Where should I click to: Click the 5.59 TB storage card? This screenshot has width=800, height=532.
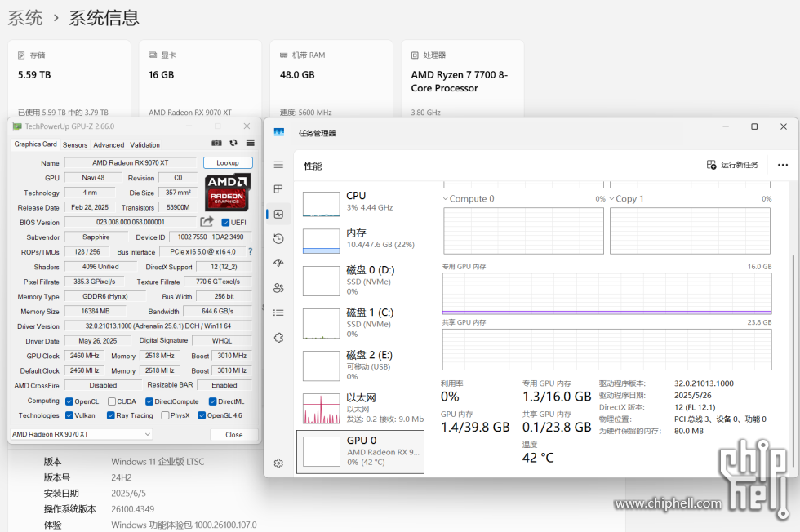point(69,79)
